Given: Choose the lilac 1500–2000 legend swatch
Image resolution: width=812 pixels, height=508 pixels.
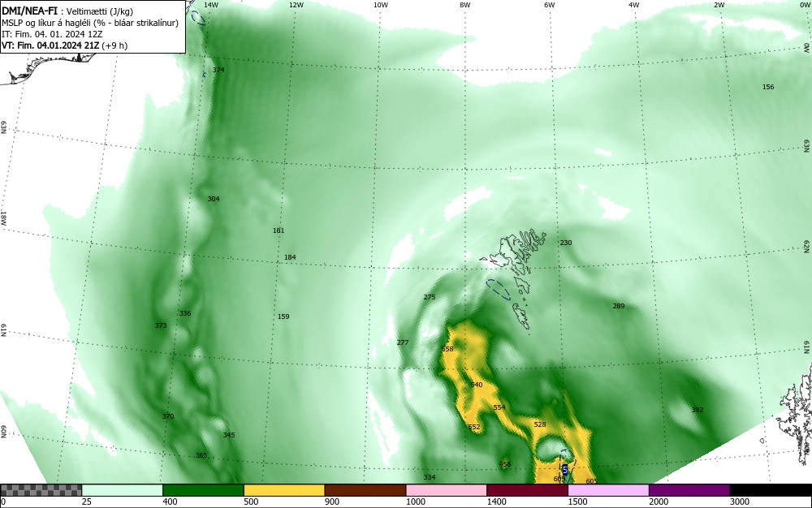Looking at the screenshot, I should coord(608,490).
